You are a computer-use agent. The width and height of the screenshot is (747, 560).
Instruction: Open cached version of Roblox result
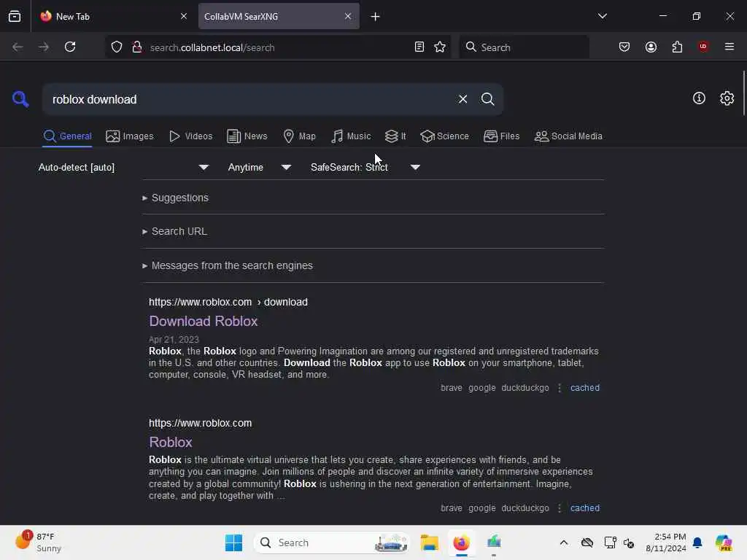coord(584,508)
